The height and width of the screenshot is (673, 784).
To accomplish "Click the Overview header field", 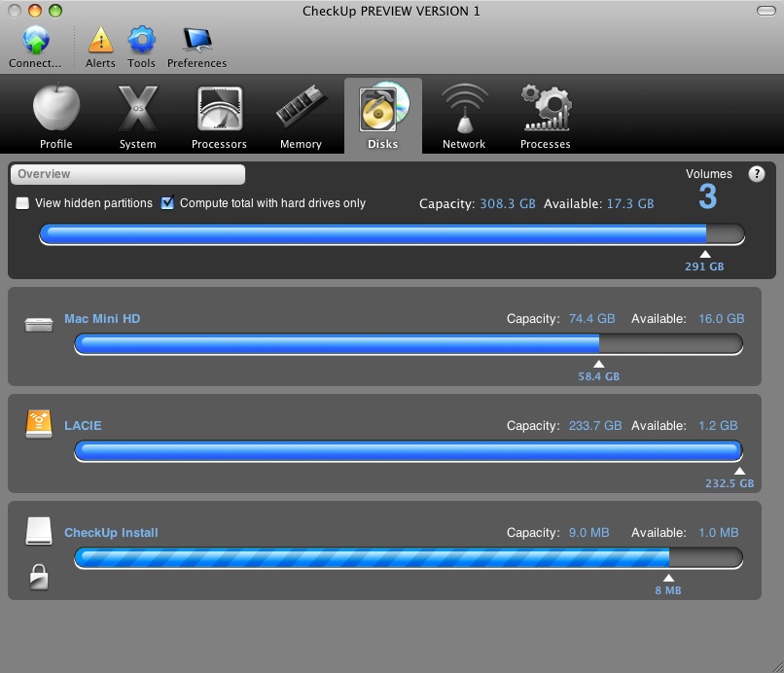I will pos(128,174).
